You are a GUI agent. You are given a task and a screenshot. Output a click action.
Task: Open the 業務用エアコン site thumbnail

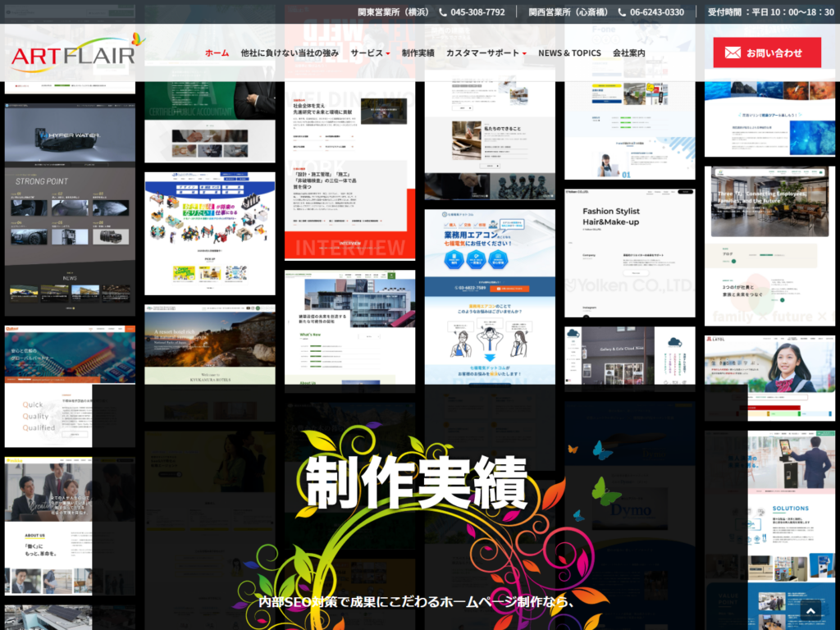click(489, 295)
